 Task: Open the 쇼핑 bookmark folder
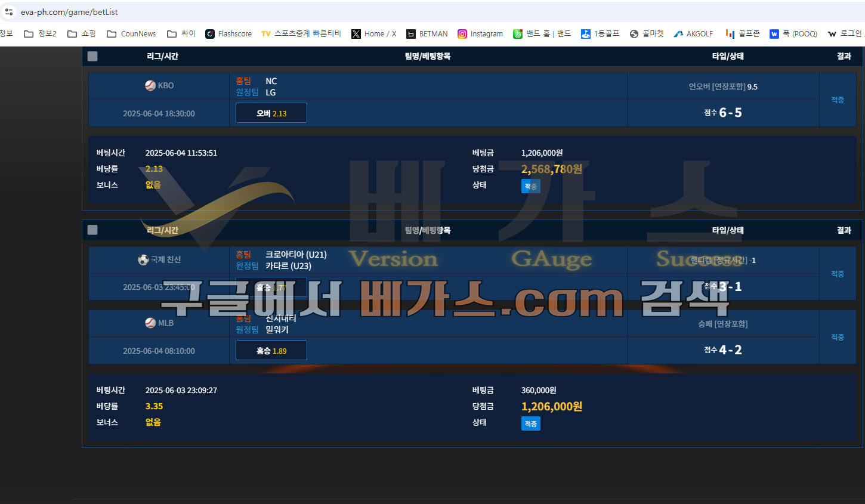82,34
